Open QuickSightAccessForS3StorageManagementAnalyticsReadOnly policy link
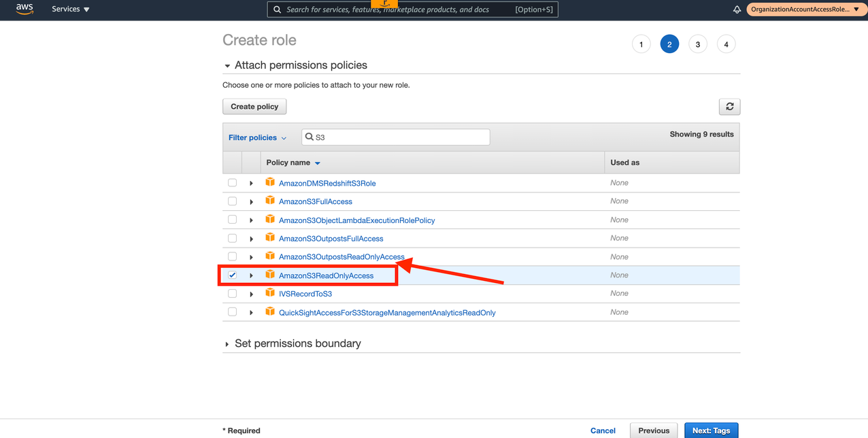The width and height of the screenshot is (868, 438). click(x=387, y=313)
